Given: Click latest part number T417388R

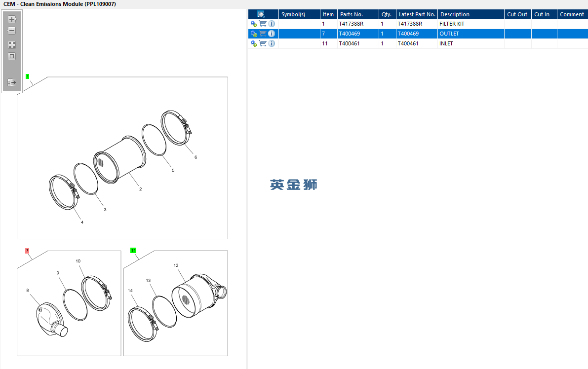Looking at the screenshot, I should point(410,24).
